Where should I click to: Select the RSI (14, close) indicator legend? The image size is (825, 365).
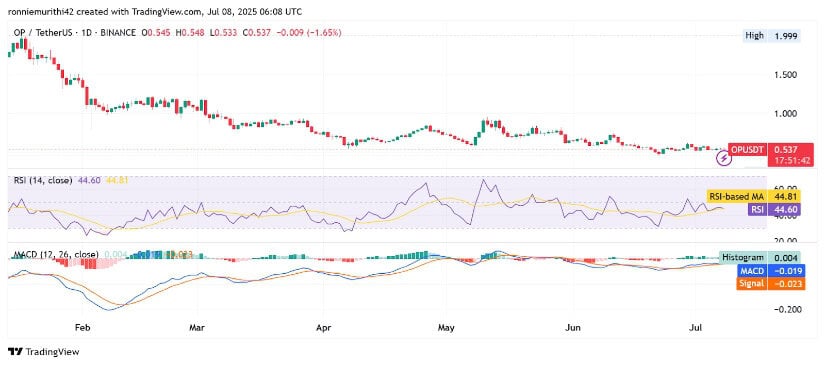43,180
